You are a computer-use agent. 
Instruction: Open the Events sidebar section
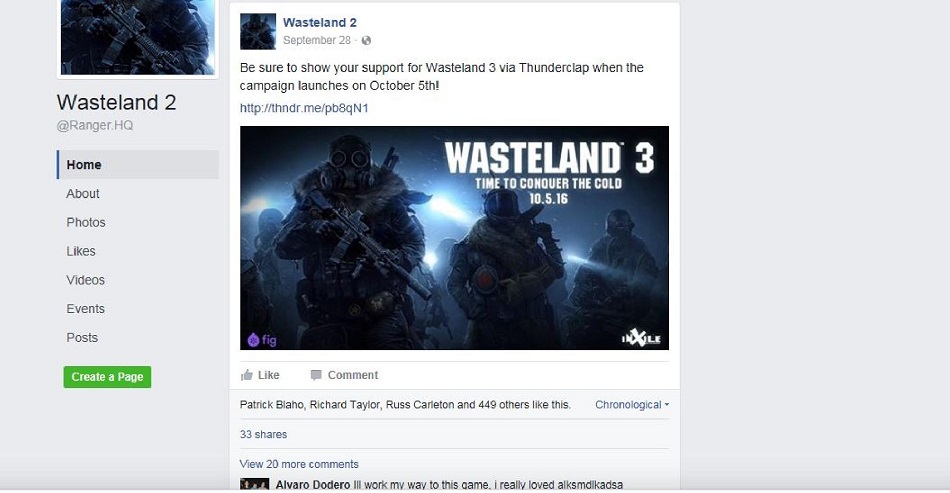coord(85,309)
